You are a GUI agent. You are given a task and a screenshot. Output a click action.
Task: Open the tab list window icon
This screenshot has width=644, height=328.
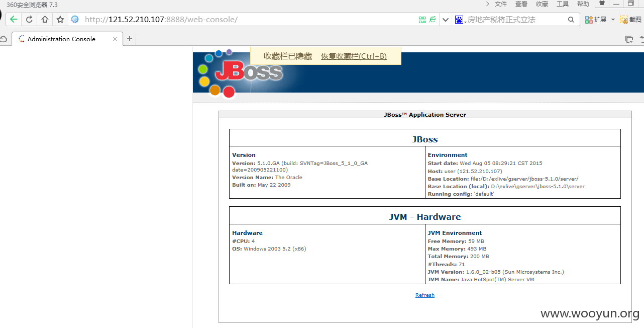[628, 39]
